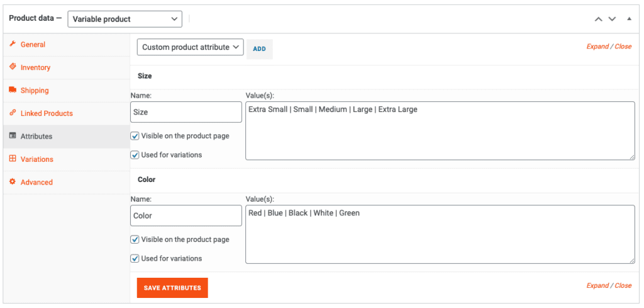Screen dimensions: 644x308
Task: Click the Inventory tag icon
Action: 13,67
